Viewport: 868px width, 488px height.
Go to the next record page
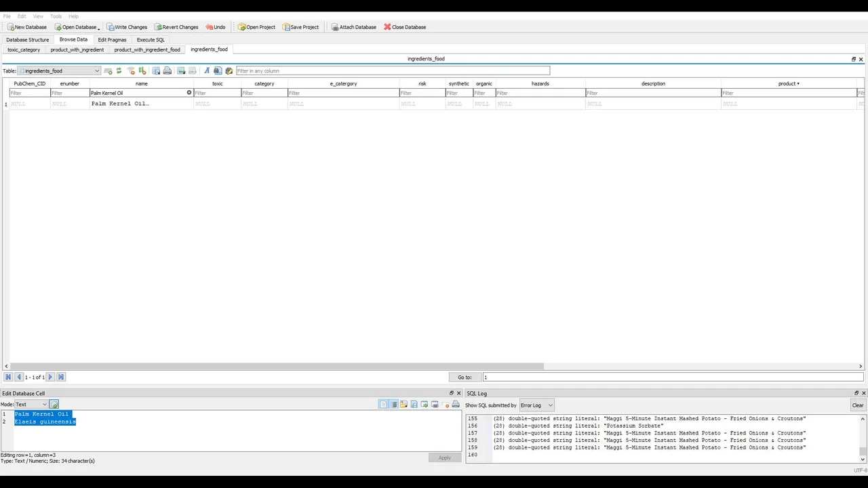pyautogui.click(x=50, y=377)
